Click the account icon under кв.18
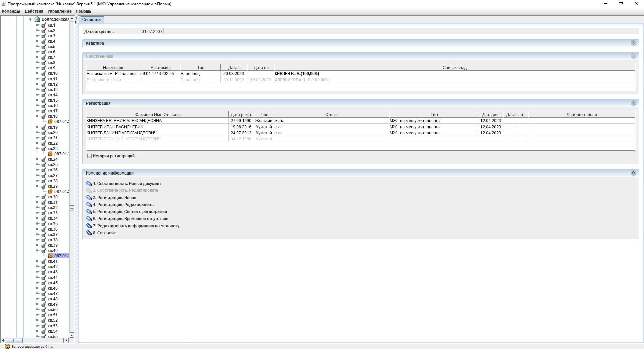 point(50,122)
